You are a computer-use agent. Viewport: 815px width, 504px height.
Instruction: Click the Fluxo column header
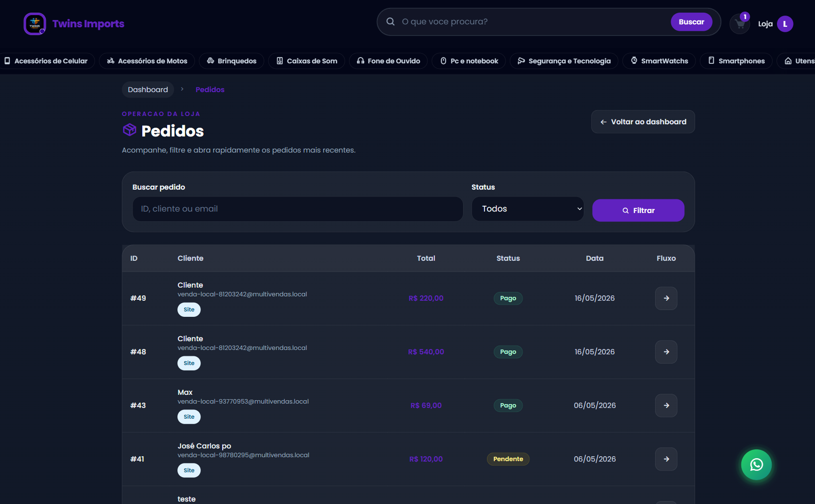(666, 258)
